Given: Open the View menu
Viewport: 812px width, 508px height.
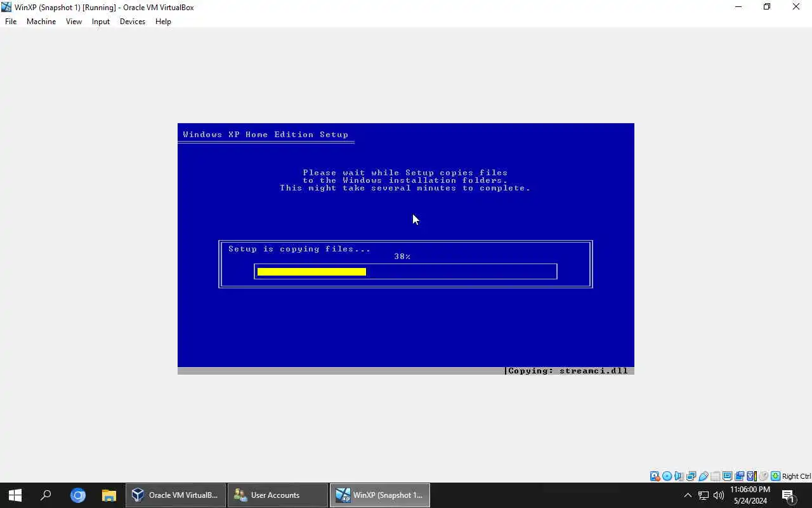Looking at the screenshot, I should (74, 22).
